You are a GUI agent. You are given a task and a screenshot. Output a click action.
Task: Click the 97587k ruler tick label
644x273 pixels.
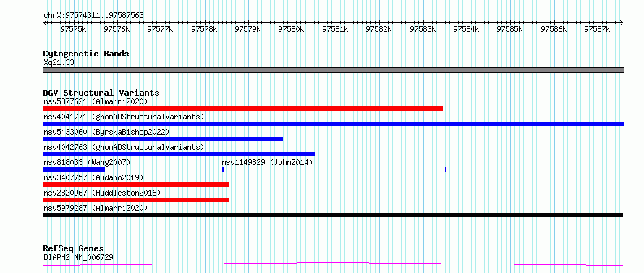click(x=597, y=29)
